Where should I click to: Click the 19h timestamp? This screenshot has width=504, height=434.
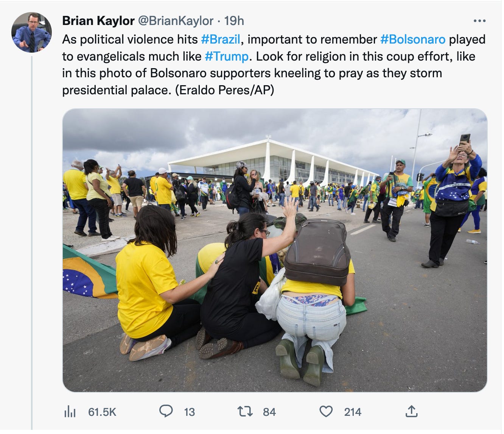click(x=234, y=21)
